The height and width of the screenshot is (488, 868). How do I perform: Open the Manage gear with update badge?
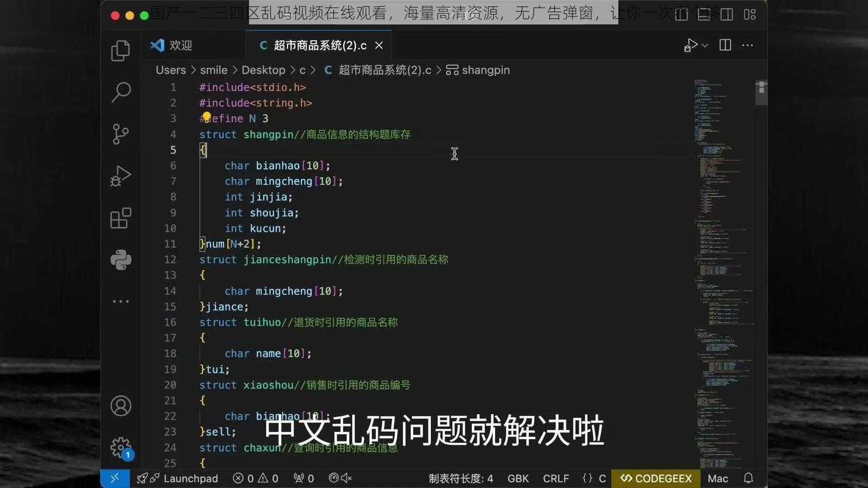click(x=121, y=448)
